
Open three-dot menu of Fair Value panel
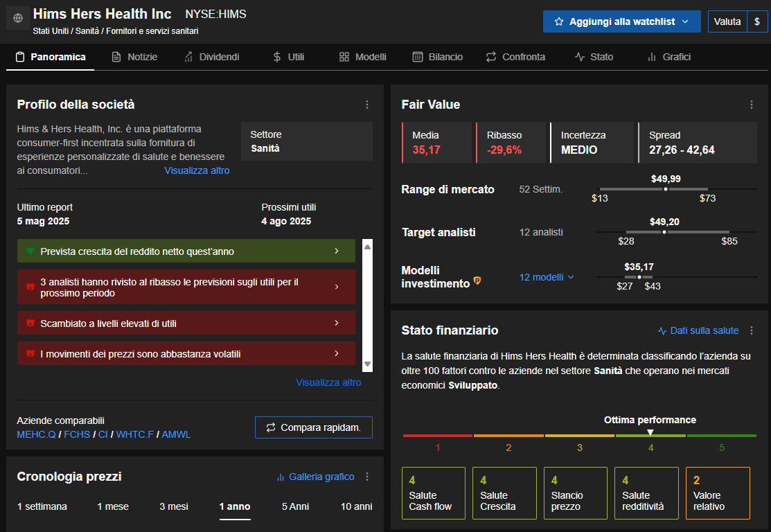point(752,105)
